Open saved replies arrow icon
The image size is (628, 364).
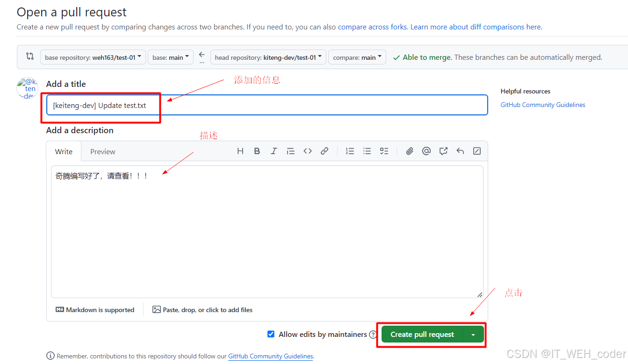coord(460,151)
